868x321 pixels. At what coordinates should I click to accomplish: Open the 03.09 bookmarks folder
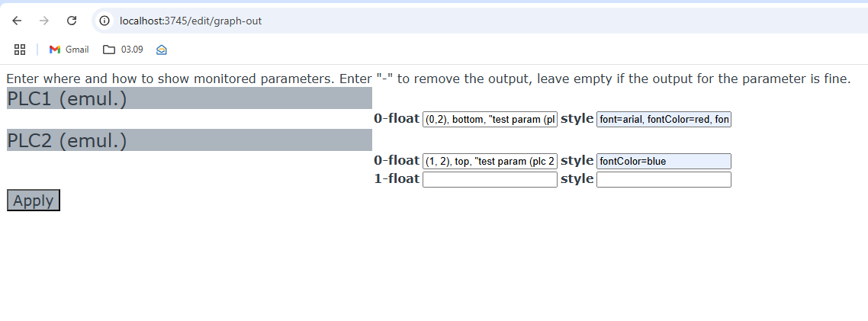click(123, 50)
